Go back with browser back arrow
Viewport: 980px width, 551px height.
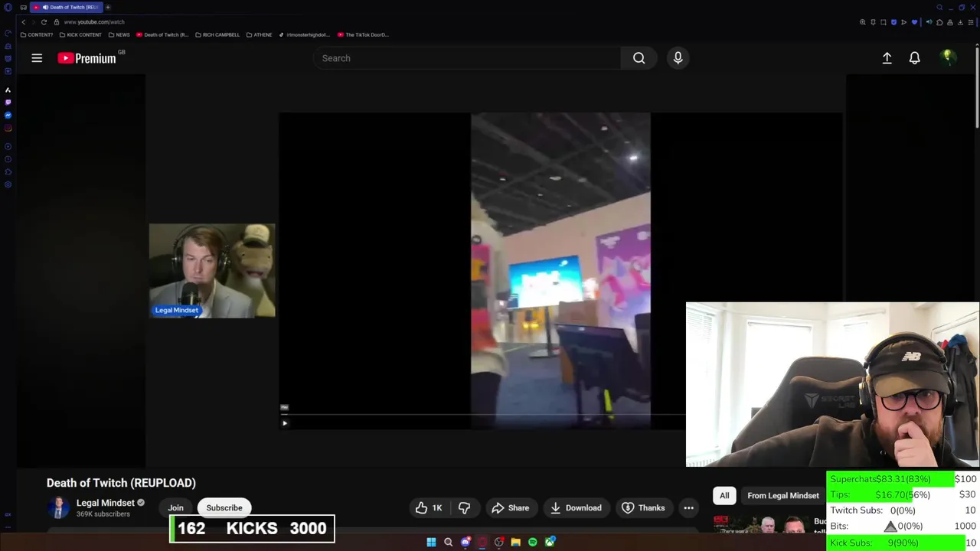tap(24, 22)
